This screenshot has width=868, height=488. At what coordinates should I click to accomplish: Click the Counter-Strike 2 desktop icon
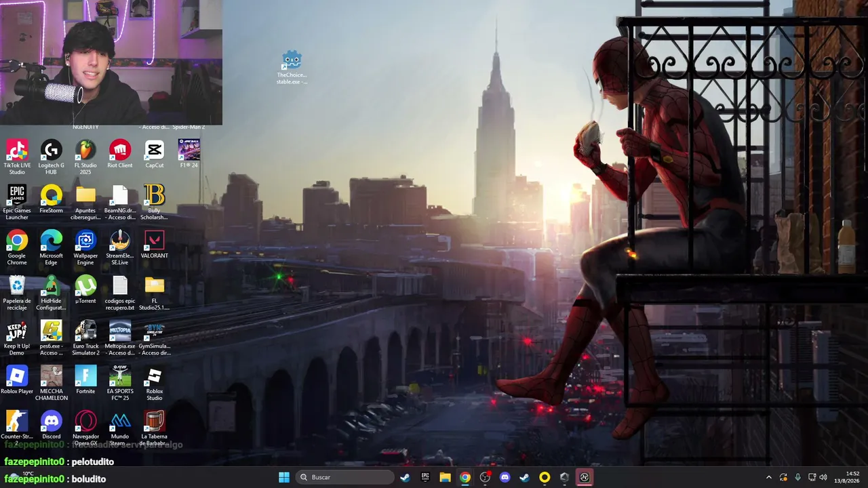click(17, 428)
